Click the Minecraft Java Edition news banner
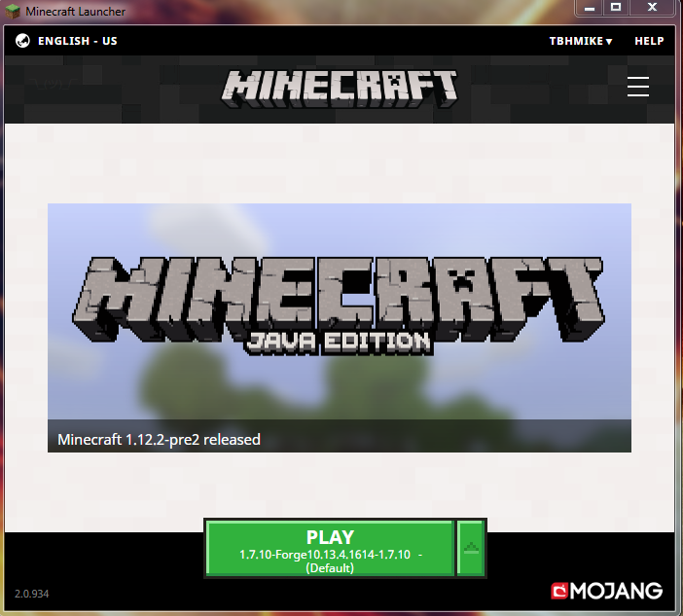This screenshot has height=616, width=683. 340,328
